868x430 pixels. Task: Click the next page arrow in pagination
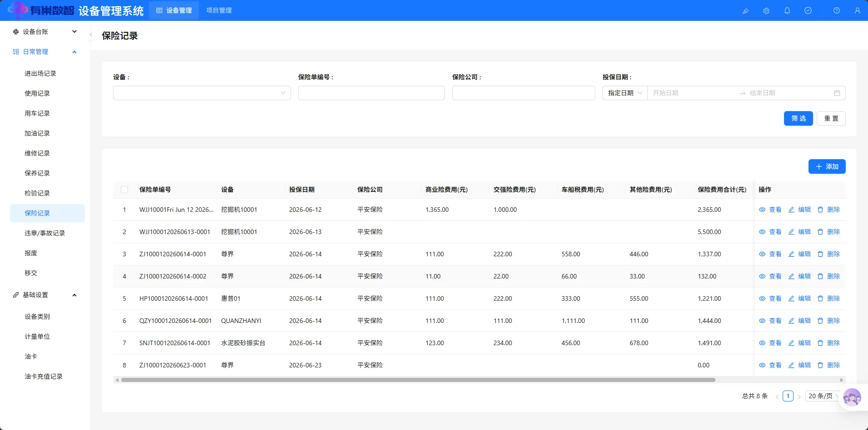click(799, 396)
